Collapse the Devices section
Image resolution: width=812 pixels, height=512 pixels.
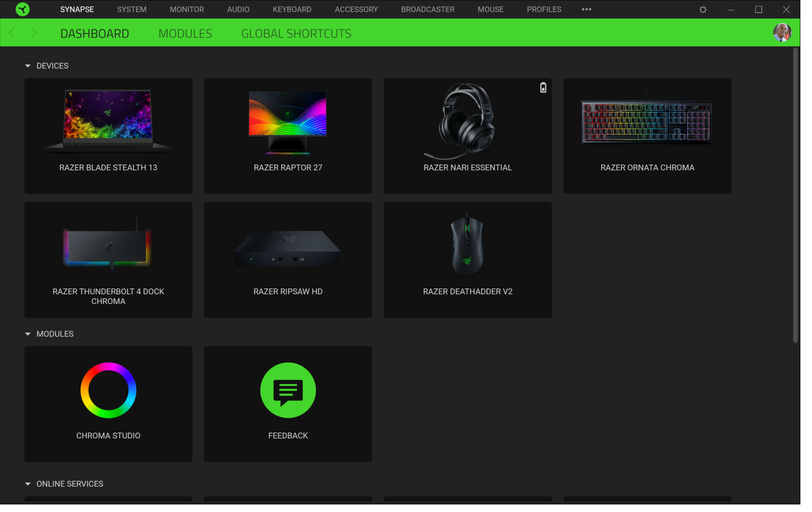[x=28, y=66]
